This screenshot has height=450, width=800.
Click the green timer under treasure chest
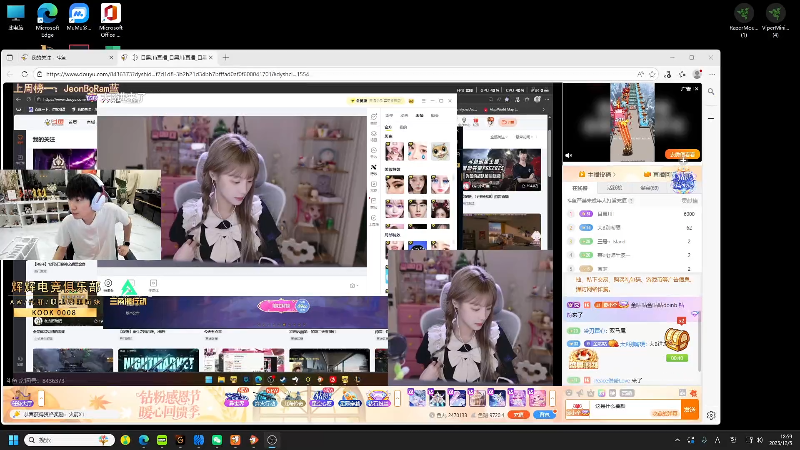tap(677, 358)
